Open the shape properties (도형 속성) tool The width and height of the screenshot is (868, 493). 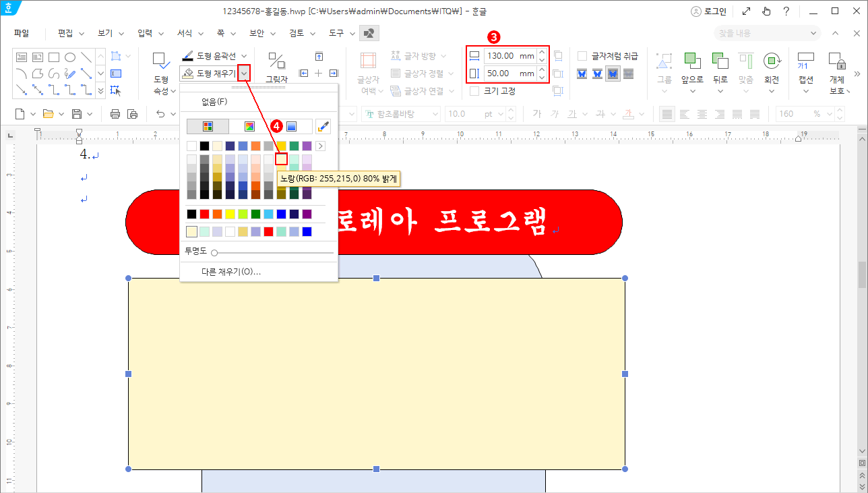pyautogui.click(x=161, y=70)
